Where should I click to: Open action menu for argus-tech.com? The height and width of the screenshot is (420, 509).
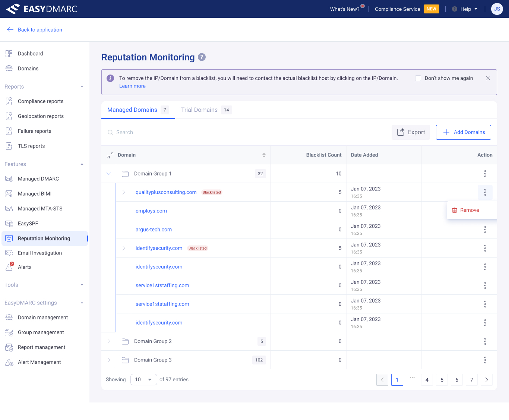point(485,230)
